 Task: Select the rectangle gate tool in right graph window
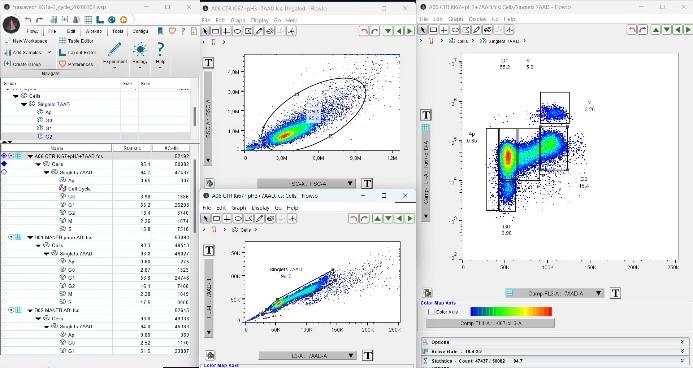click(433, 30)
